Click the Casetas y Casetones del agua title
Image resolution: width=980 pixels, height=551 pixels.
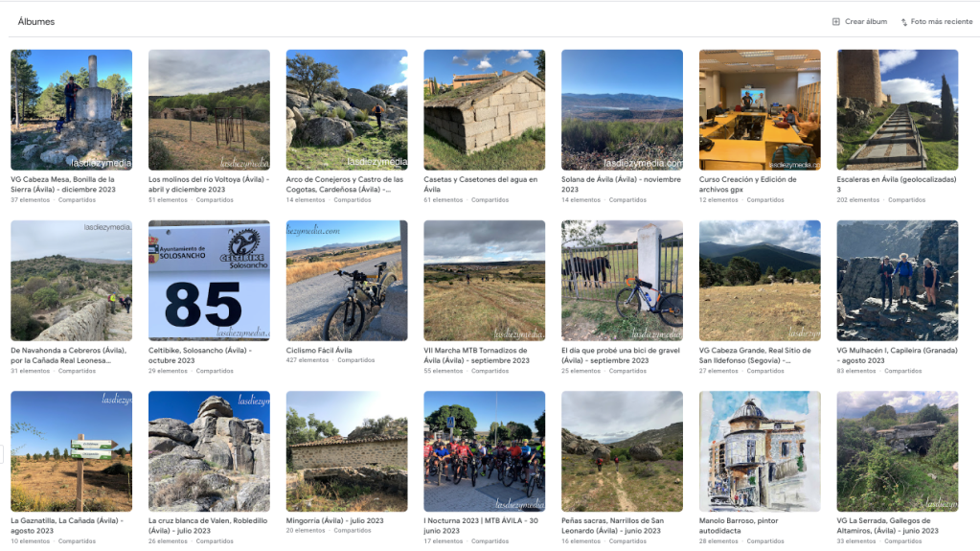pos(480,184)
